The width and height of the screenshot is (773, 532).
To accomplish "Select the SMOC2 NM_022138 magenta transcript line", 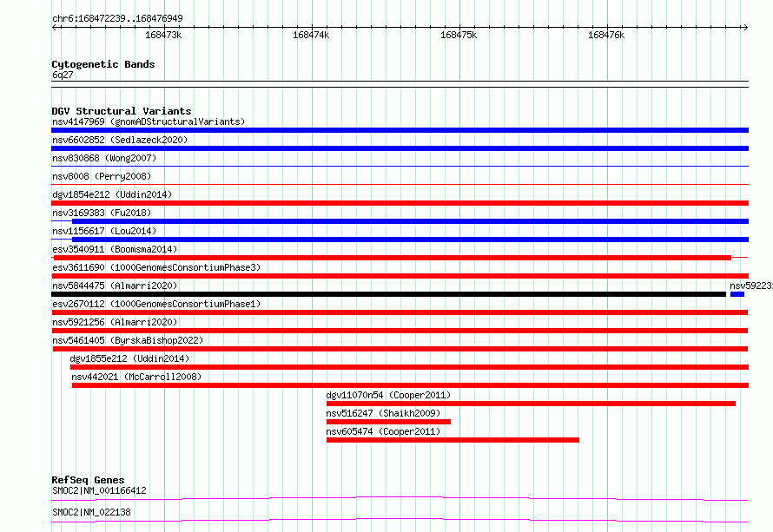I will point(400,520).
